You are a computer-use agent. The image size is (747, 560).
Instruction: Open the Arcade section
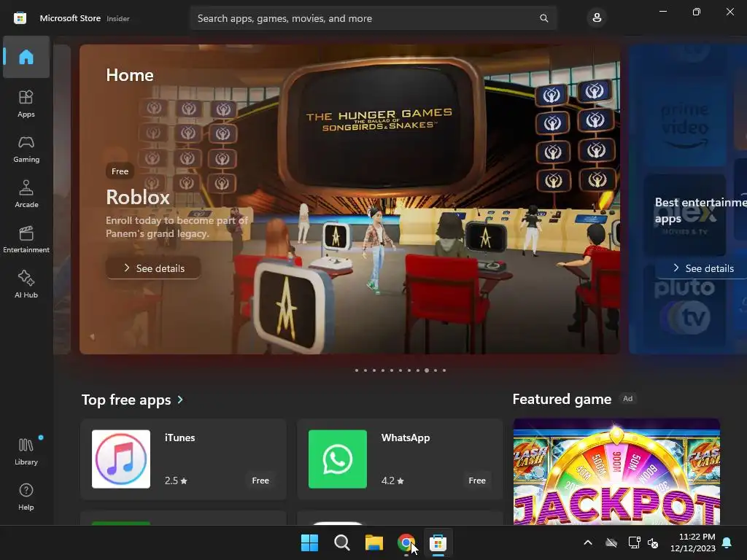(26, 194)
